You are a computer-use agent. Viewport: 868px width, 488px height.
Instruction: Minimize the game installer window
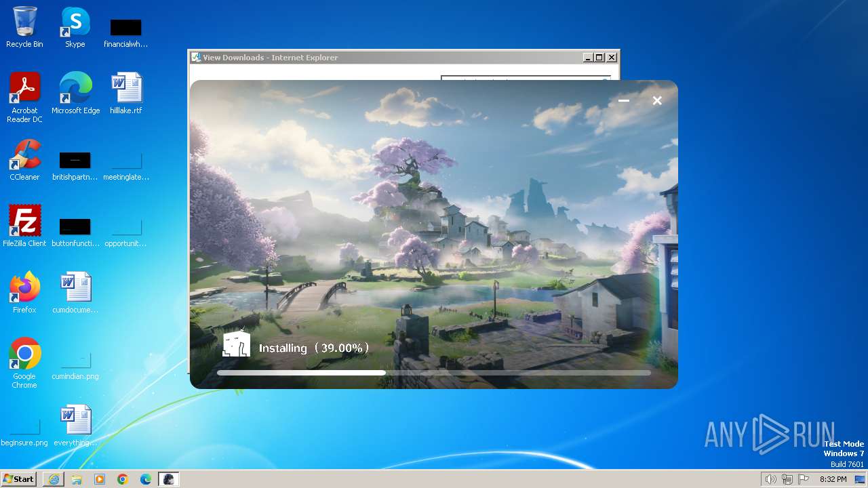pyautogui.click(x=624, y=100)
